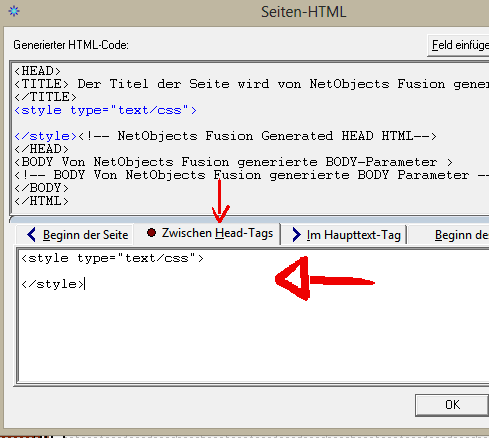Click the right chevron on Im Haupttext-Tag tab
The height and width of the screenshot is (438, 489).
tap(296, 235)
